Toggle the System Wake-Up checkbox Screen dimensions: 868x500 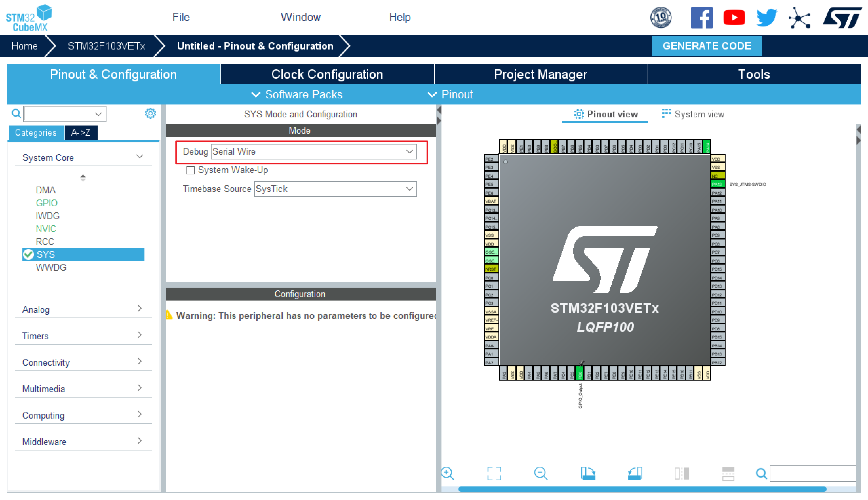[191, 170]
